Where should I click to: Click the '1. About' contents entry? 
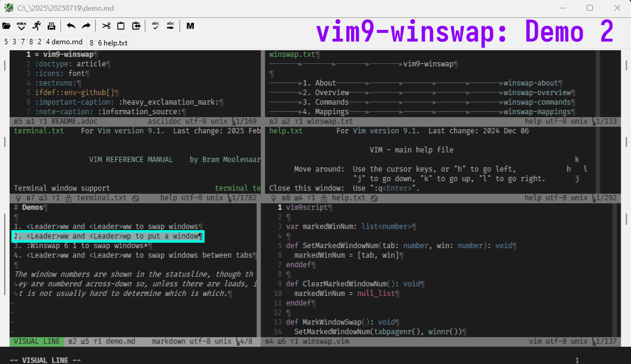319,83
